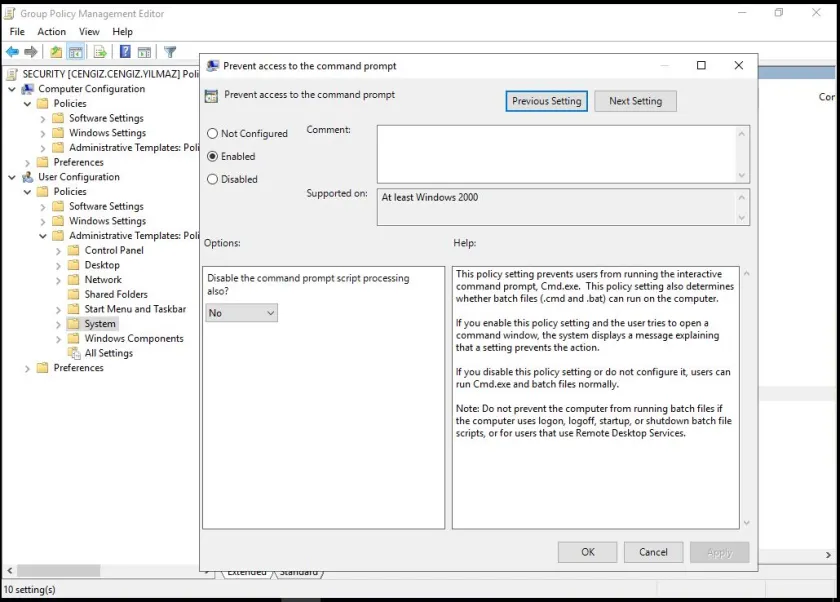This screenshot has height=602, width=840.
Task: Open the script processing No dropdown
Action: 241,313
